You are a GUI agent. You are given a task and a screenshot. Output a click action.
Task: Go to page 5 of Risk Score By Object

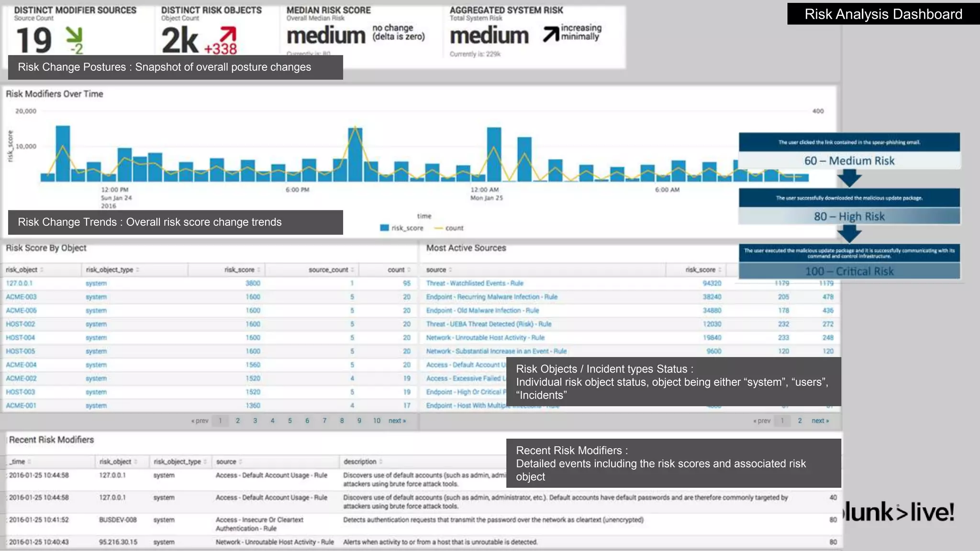click(x=290, y=421)
